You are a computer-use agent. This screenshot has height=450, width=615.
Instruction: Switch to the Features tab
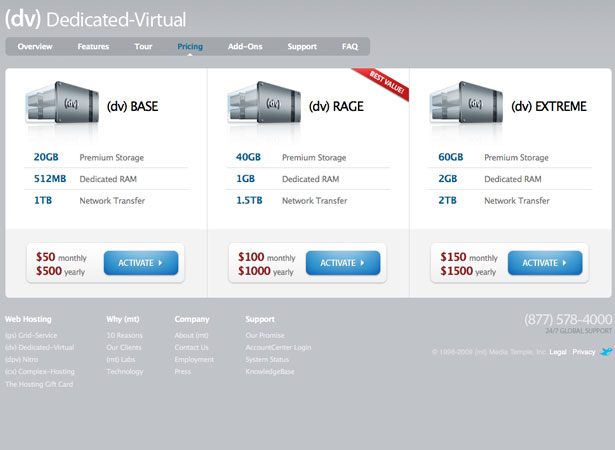point(93,46)
